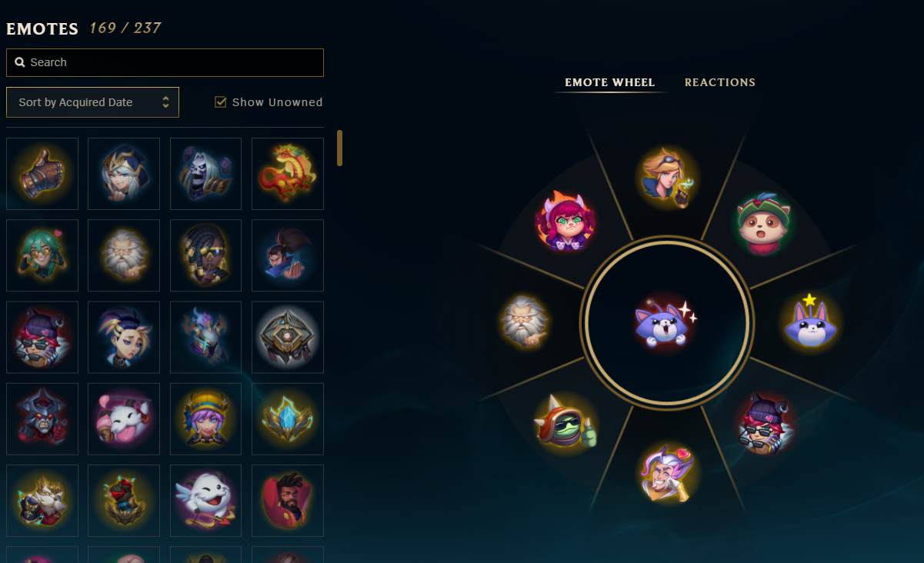
Task: Select the Annie cat-ears emote on wheel
Action: 565,221
